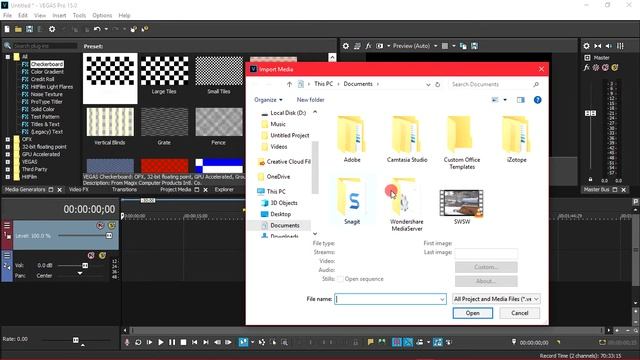Click New folder in dialog toolbar
640x360 pixels.
pos(310,100)
